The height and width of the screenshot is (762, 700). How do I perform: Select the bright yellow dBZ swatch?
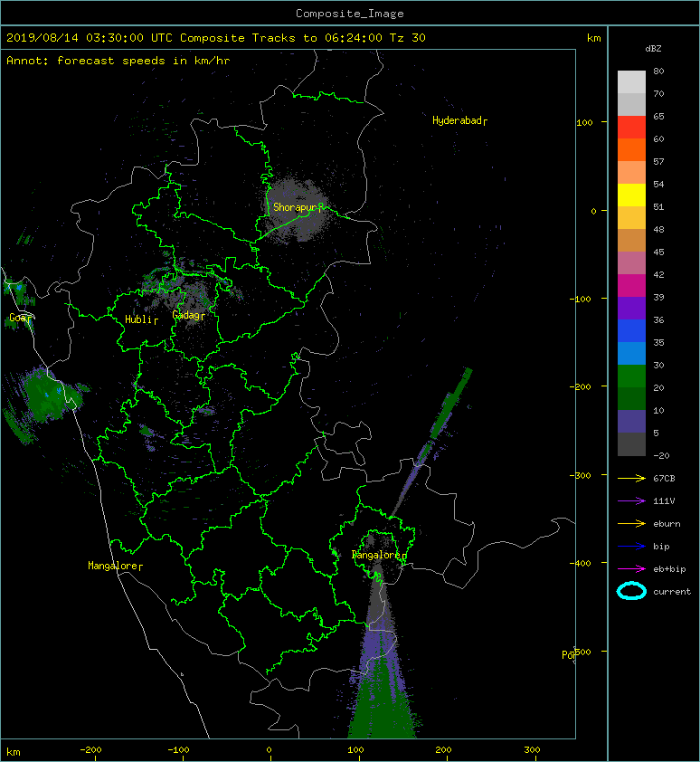(x=631, y=195)
